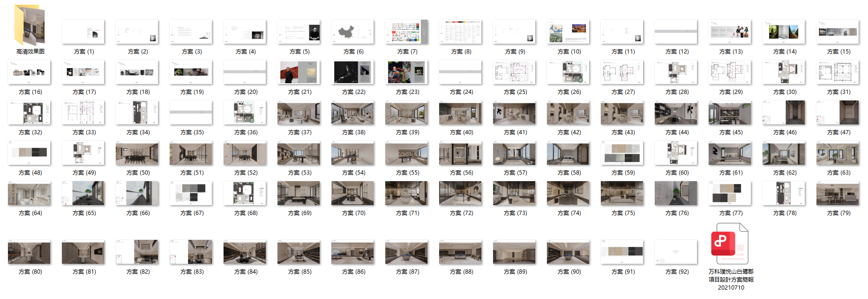Select thumbnail 方案 (50)

[x=137, y=153]
